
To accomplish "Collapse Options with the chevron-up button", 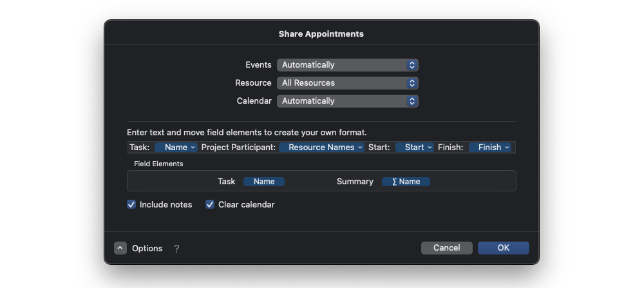I will 120,248.
